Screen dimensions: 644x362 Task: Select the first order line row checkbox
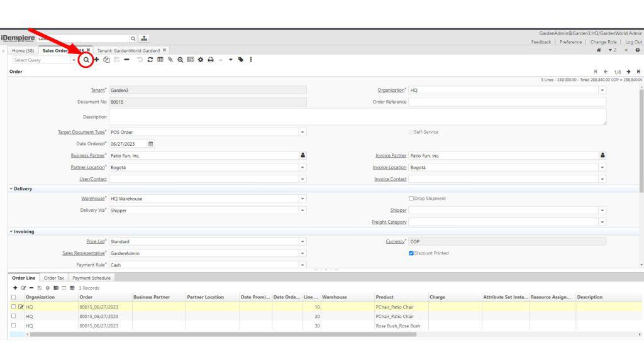13,307
